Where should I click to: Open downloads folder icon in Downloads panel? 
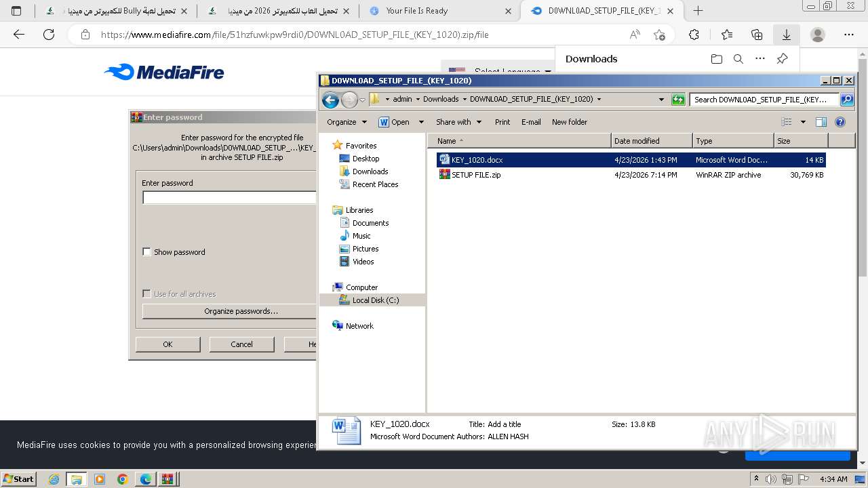[x=717, y=59]
